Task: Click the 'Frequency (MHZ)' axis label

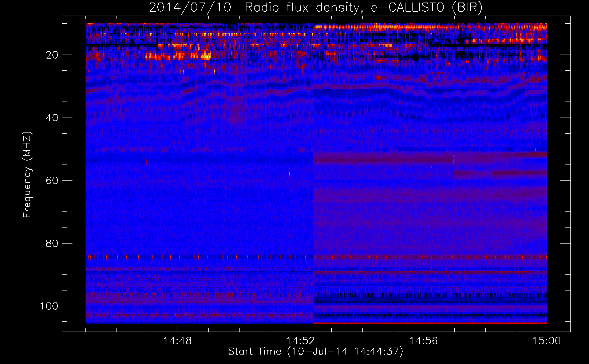Action: [27, 175]
